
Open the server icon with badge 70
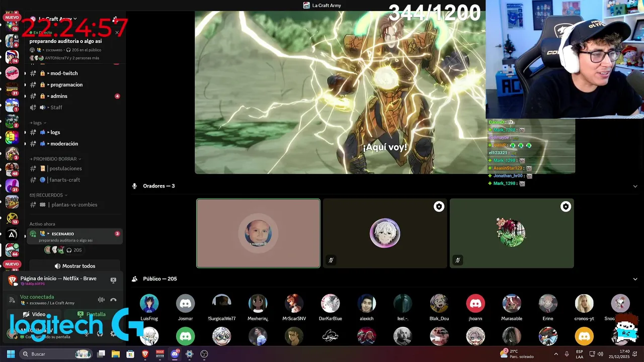pos(12,25)
